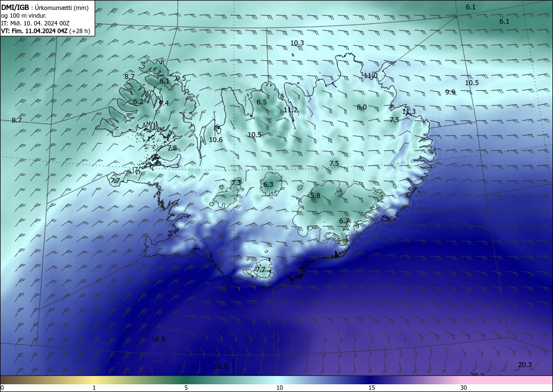Select the 16.8 value in the ocean

pos(158,339)
